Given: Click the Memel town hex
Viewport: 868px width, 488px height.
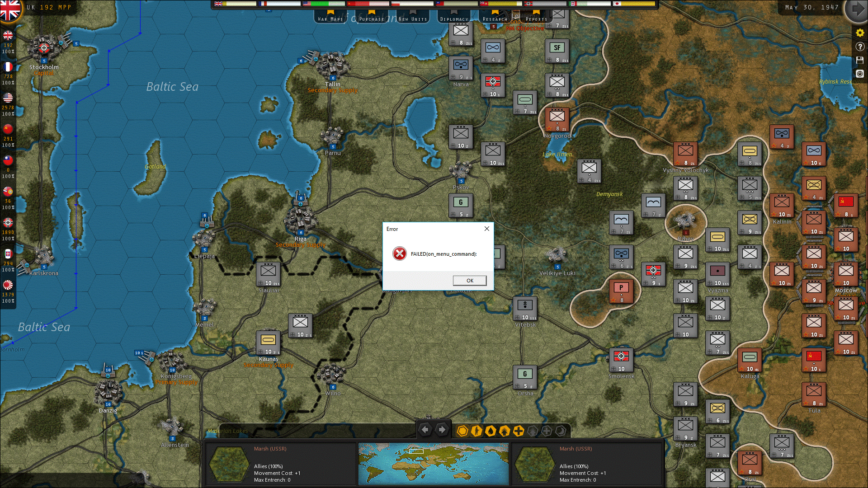Looking at the screenshot, I should click(204, 308).
